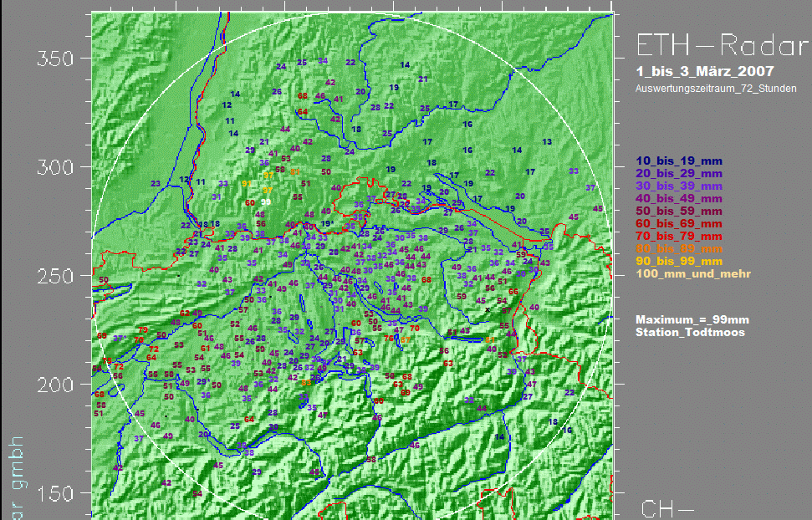Screen dimensions: 812x520
Task: Click the 200 y-axis tick label
Action: point(54,385)
